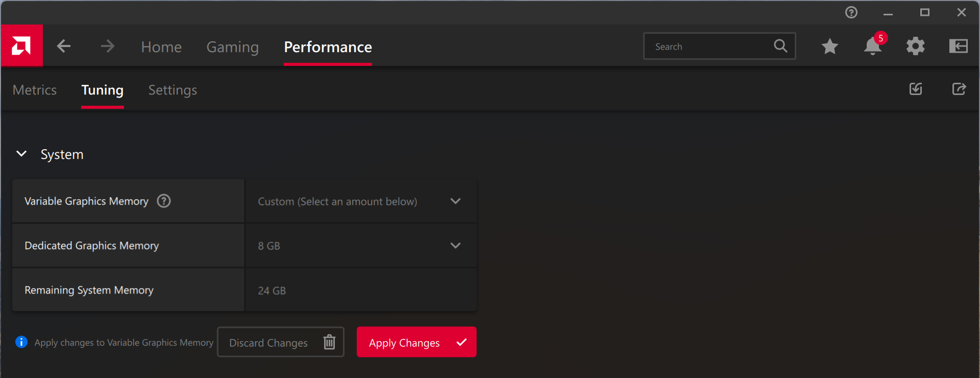The height and width of the screenshot is (378, 980).
Task: Go forward with the right arrow
Action: 107,46
